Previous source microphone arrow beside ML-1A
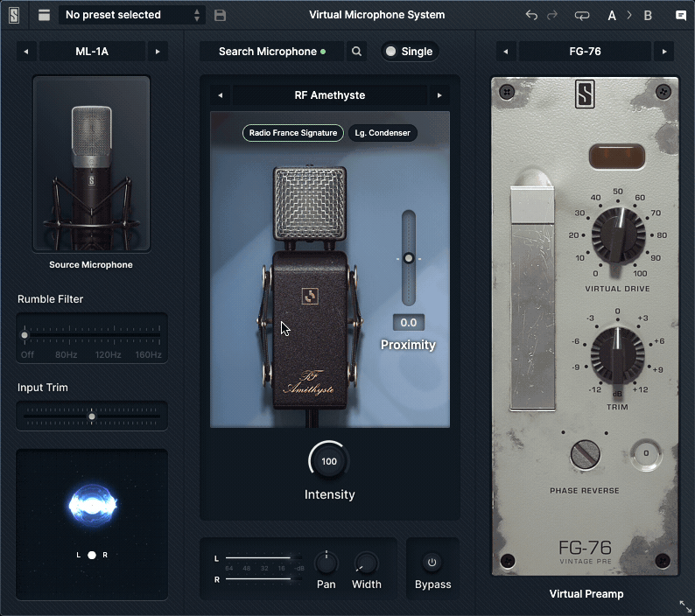This screenshot has width=695, height=616. (x=26, y=52)
